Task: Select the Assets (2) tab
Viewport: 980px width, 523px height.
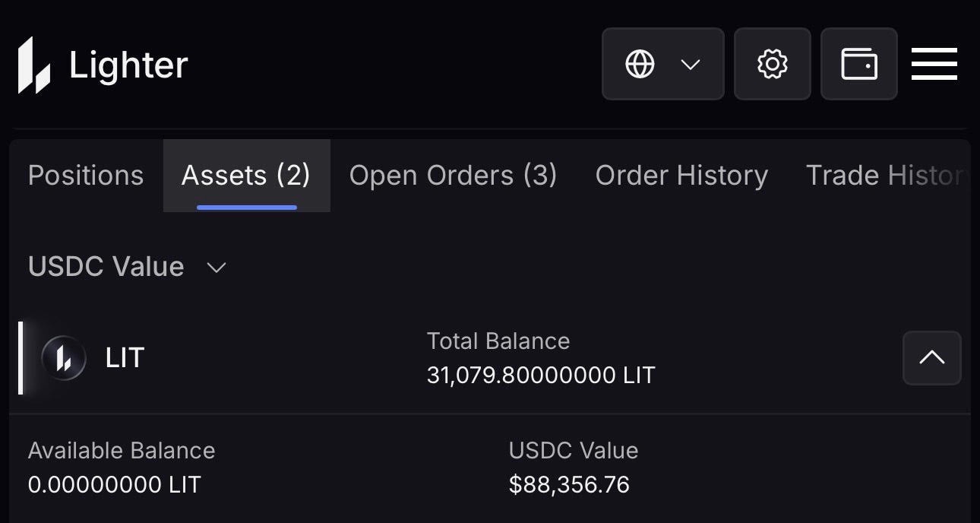Action: point(246,176)
